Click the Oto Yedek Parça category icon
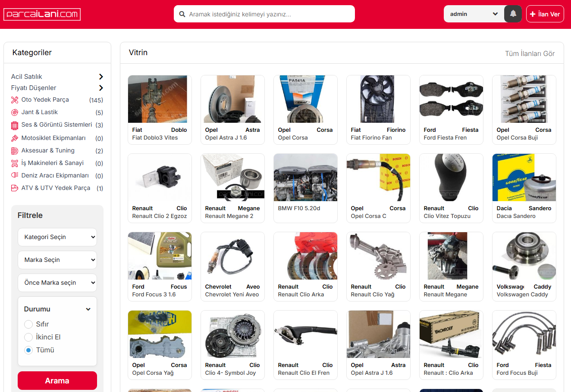 [15, 100]
